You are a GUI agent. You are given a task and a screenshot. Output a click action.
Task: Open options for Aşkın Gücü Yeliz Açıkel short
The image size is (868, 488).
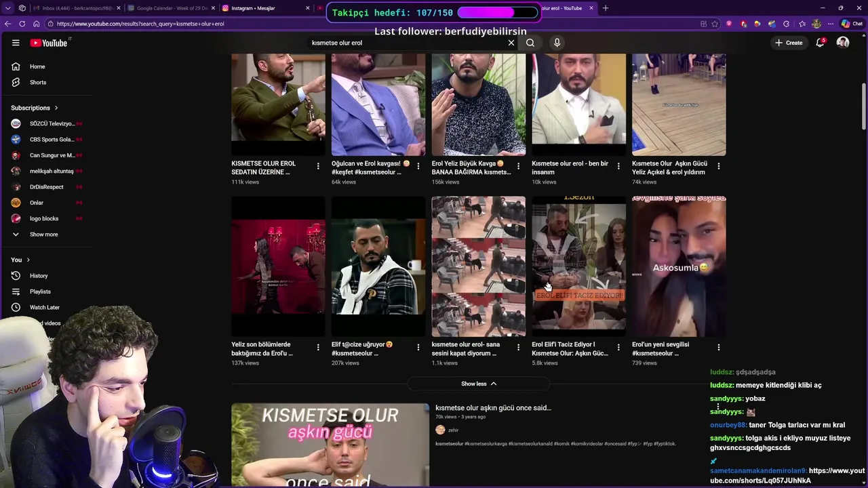pyautogui.click(x=719, y=166)
